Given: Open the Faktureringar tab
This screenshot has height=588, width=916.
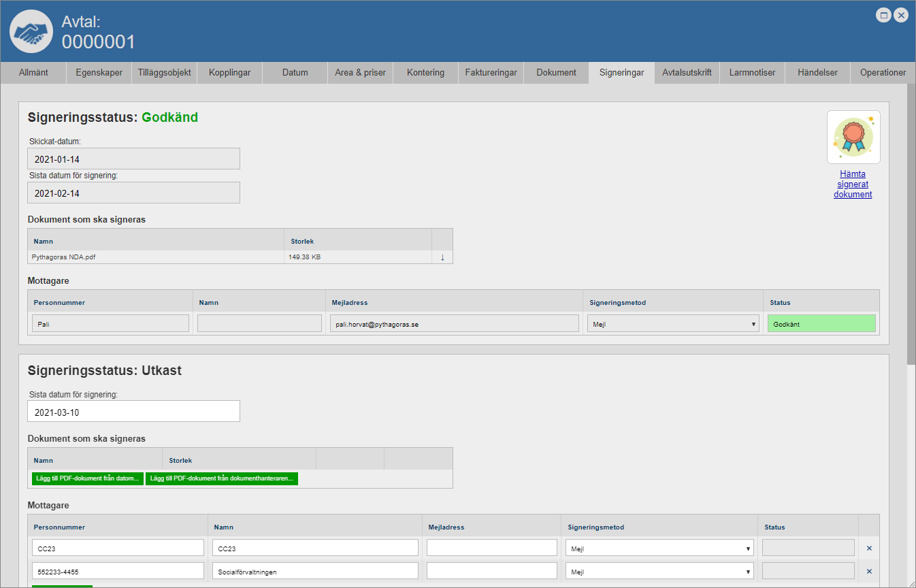Looking at the screenshot, I should [x=491, y=73].
